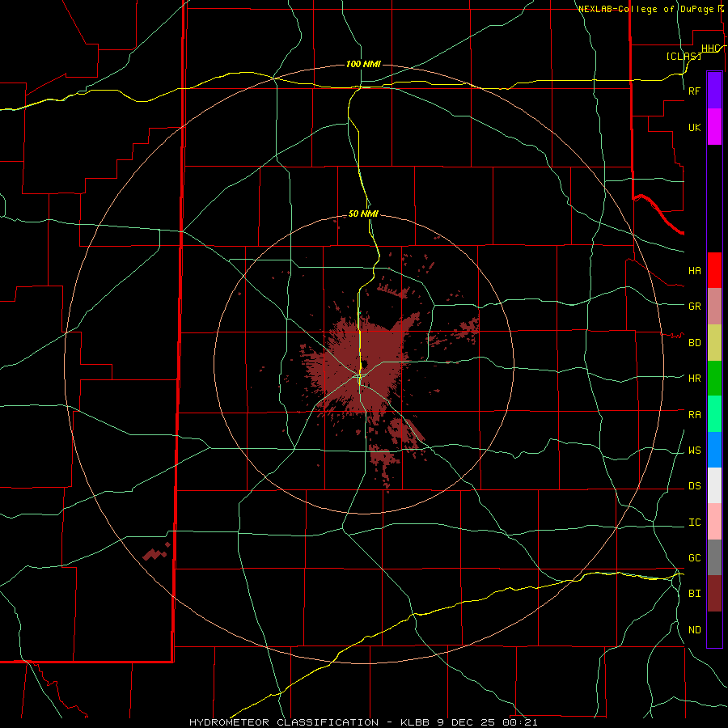This screenshot has width=728, height=728.
Task: Click the WS legend label
Action: pos(694,451)
